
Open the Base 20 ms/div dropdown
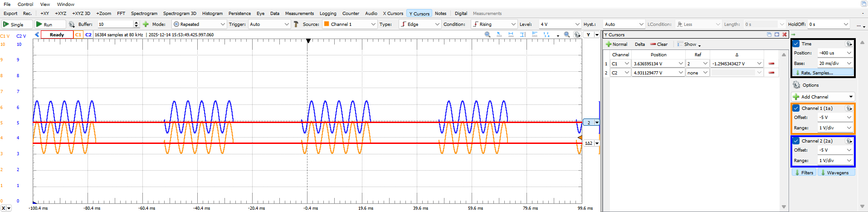pos(835,64)
